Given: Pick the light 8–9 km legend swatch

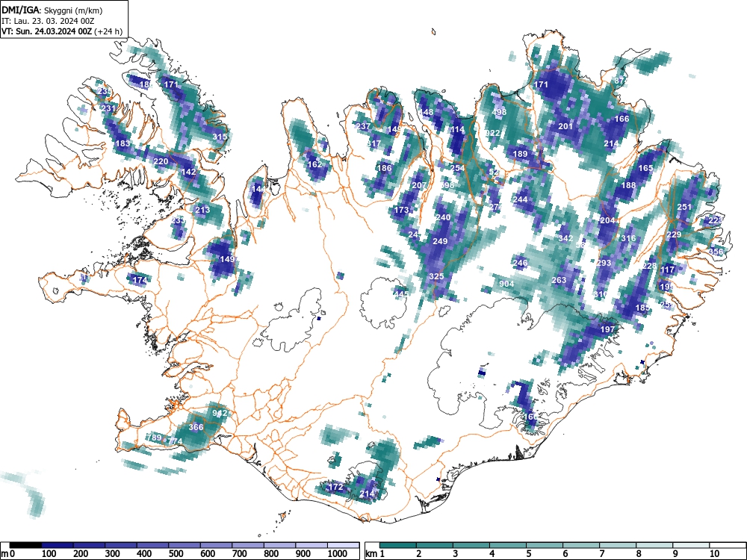Looking at the screenshot, I should click(654, 545).
